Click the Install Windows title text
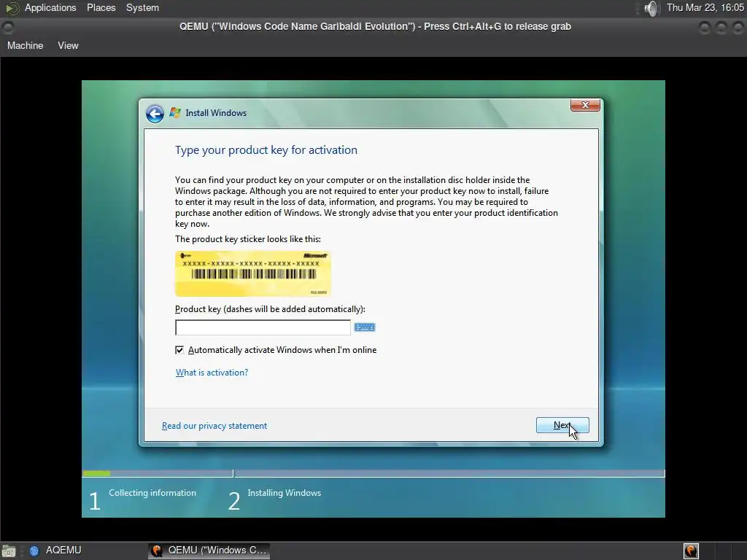Screen dimensions: 747x560 pos(216,113)
